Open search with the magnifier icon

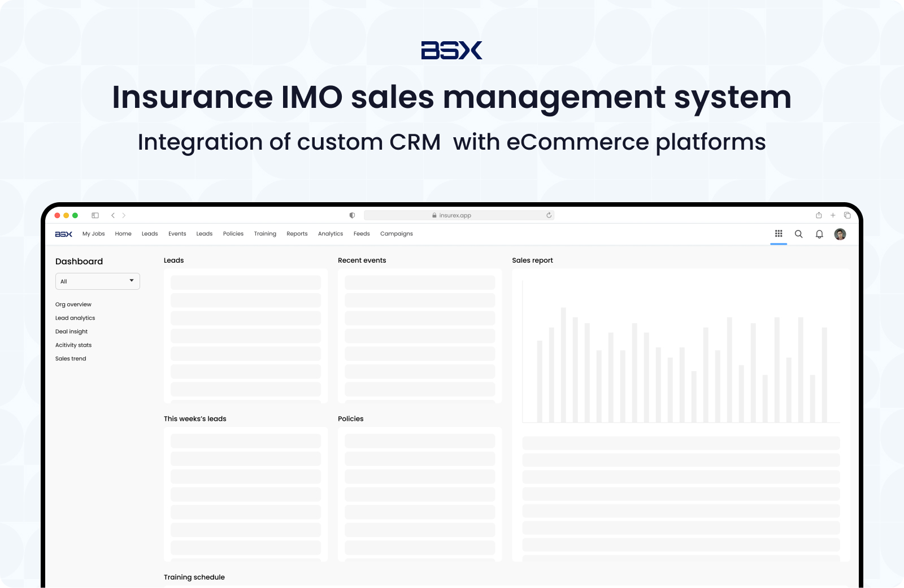[799, 234]
